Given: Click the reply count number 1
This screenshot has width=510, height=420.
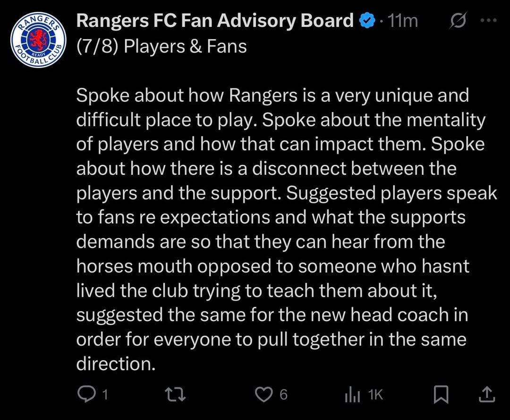Looking at the screenshot, I should (x=105, y=394).
